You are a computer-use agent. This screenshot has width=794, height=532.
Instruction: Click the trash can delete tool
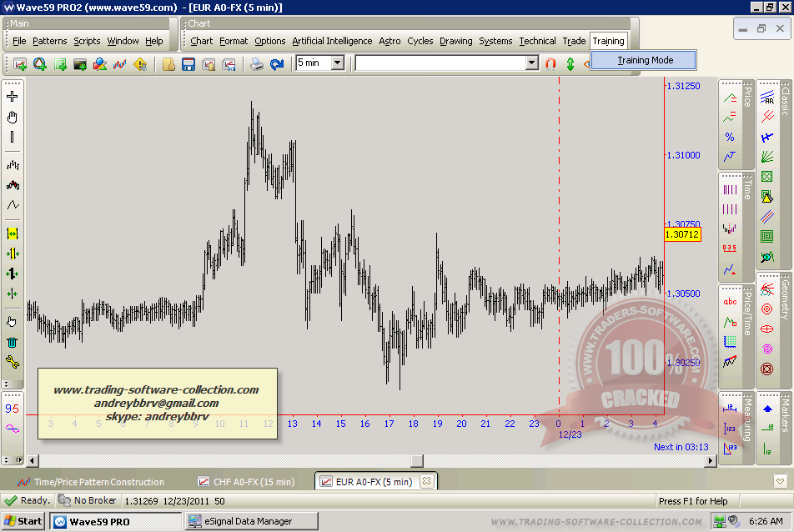(13, 341)
